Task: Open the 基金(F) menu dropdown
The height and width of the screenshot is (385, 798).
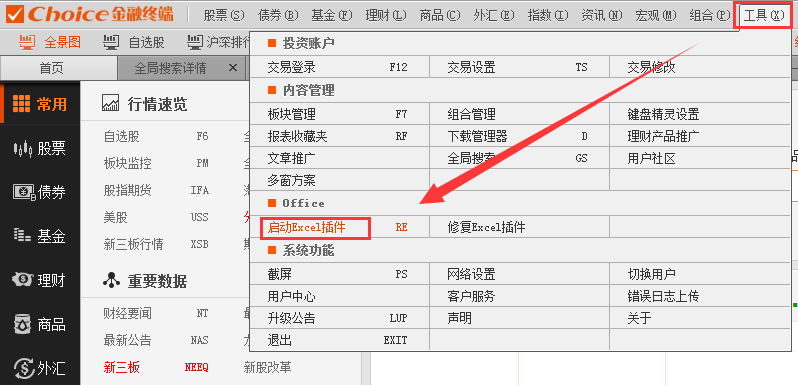Action: pos(332,15)
